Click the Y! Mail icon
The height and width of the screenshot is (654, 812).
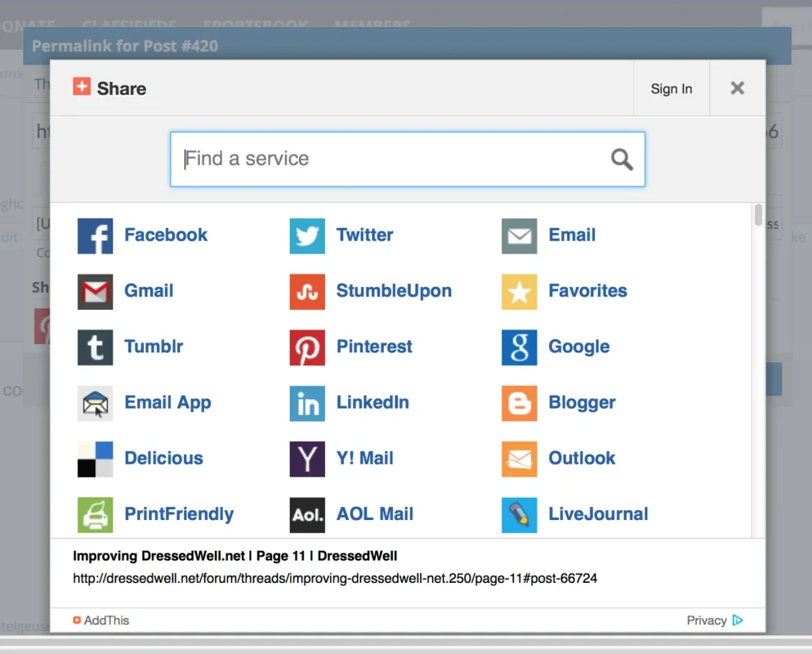pos(307,459)
